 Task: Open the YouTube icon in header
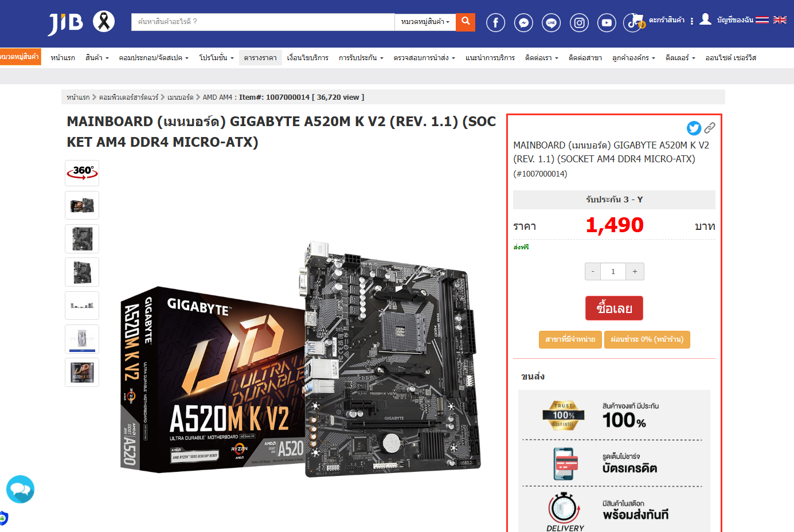pos(607,22)
